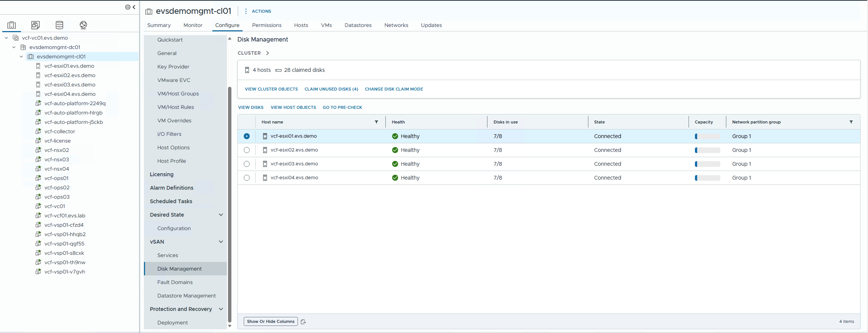Click the VM icon for vcf-license
Screen dimensions: 868x333
click(x=38, y=141)
